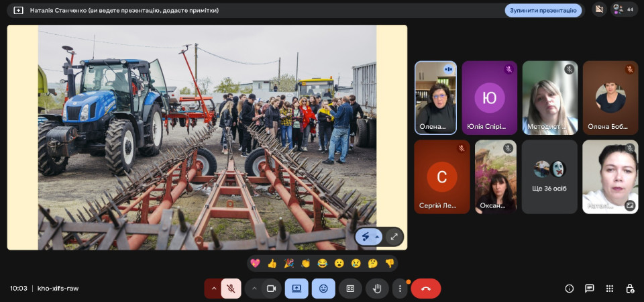Expand the presentation to fullscreen
This screenshot has height=302, width=644.
click(394, 236)
